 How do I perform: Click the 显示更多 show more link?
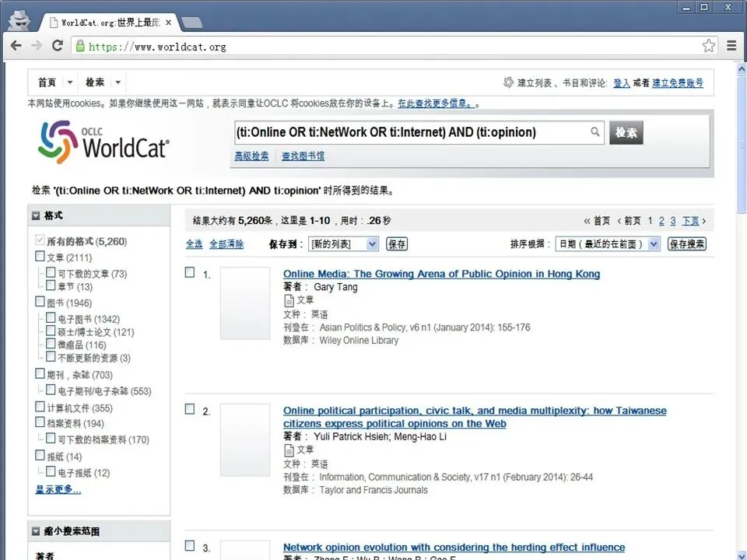[x=58, y=489]
